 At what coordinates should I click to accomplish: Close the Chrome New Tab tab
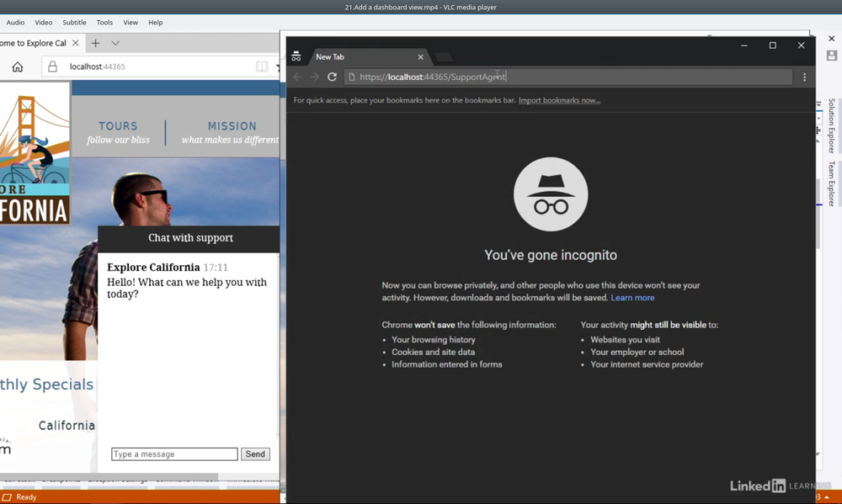coord(420,57)
